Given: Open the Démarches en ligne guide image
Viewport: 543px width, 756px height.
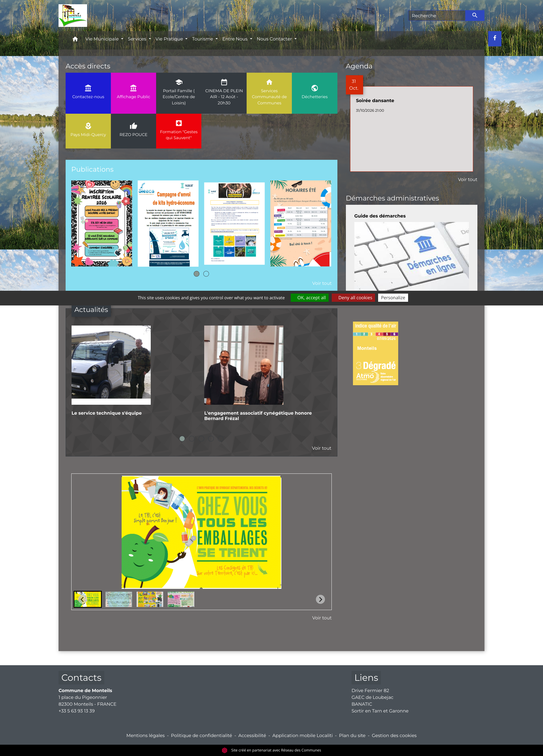Looking at the screenshot, I should pos(411,256).
